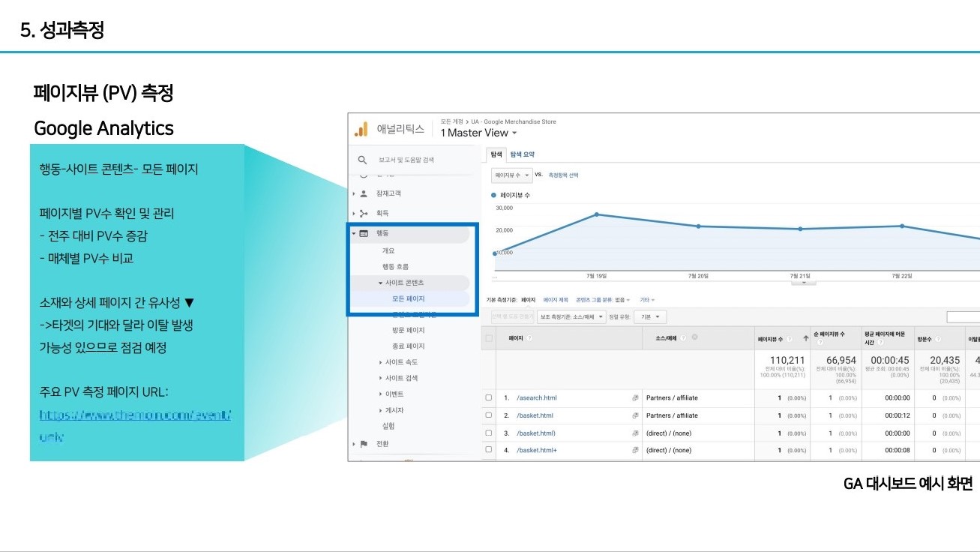980x552 pixels.
Task: Check the box for /asearch.html row
Action: (489, 397)
